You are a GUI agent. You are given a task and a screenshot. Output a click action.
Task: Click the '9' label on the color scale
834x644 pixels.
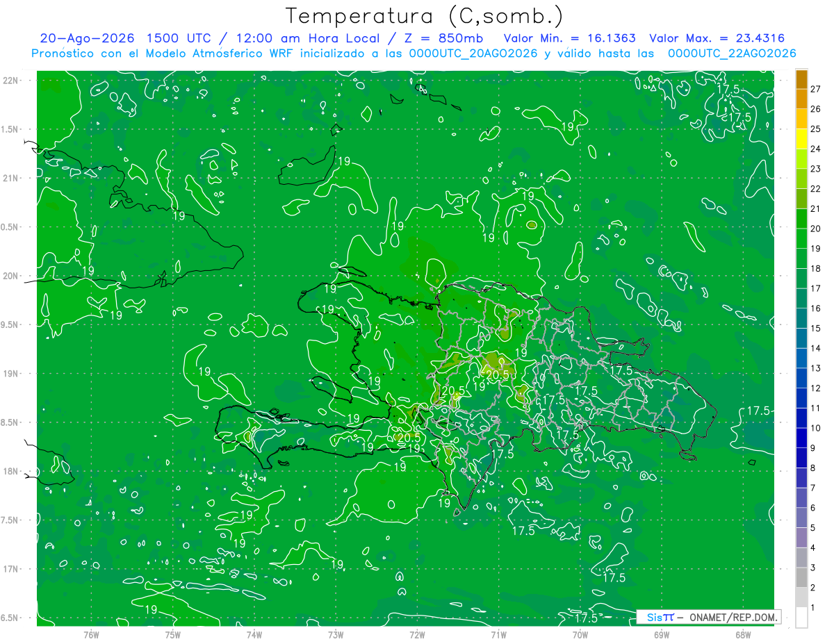(813, 448)
